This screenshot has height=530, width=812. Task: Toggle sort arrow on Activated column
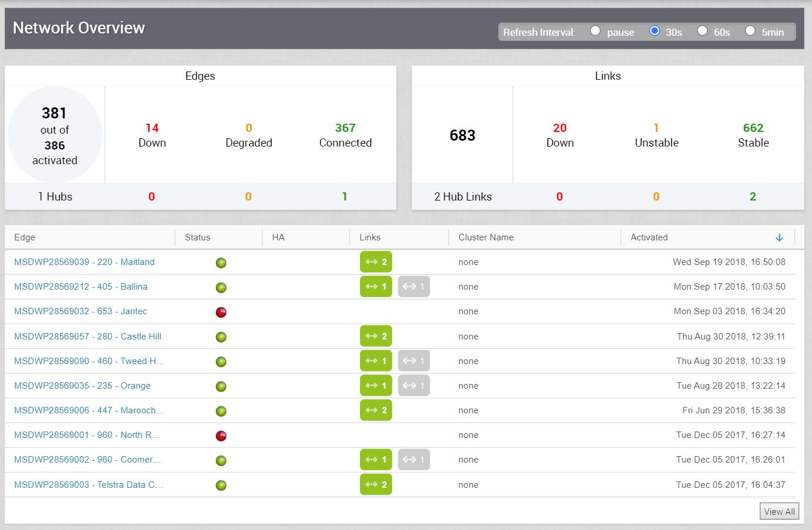(x=779, y=237)
